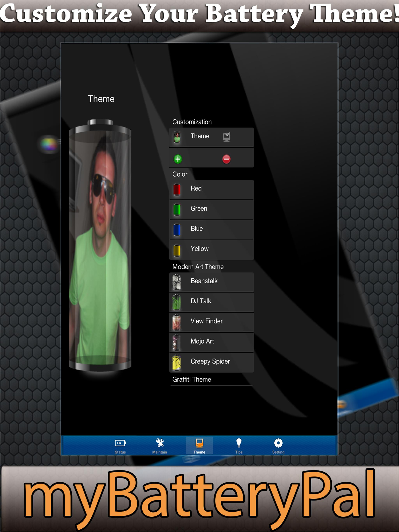399x532 pixels.
Task: Open the Maintain tools tab
Action: [160, 446]
